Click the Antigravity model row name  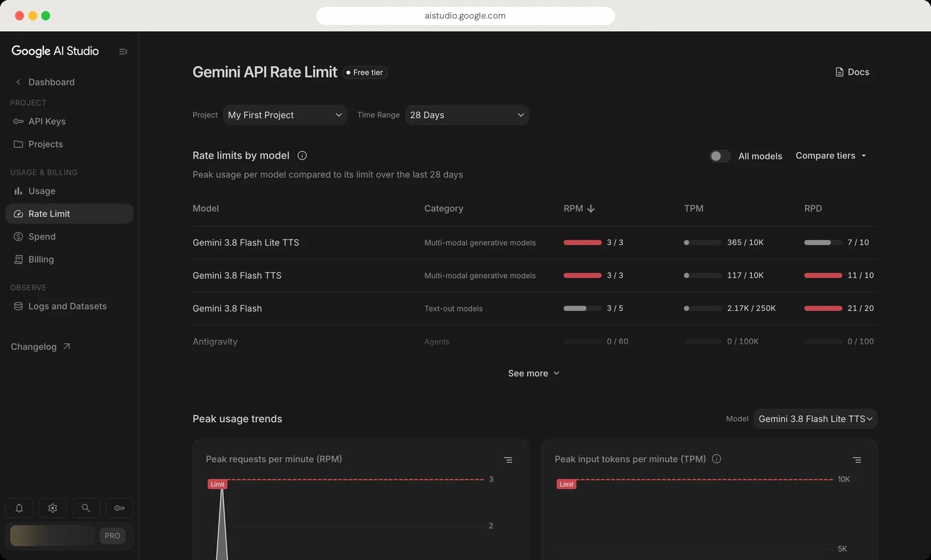pyautogui.click(x=215, y=341)
